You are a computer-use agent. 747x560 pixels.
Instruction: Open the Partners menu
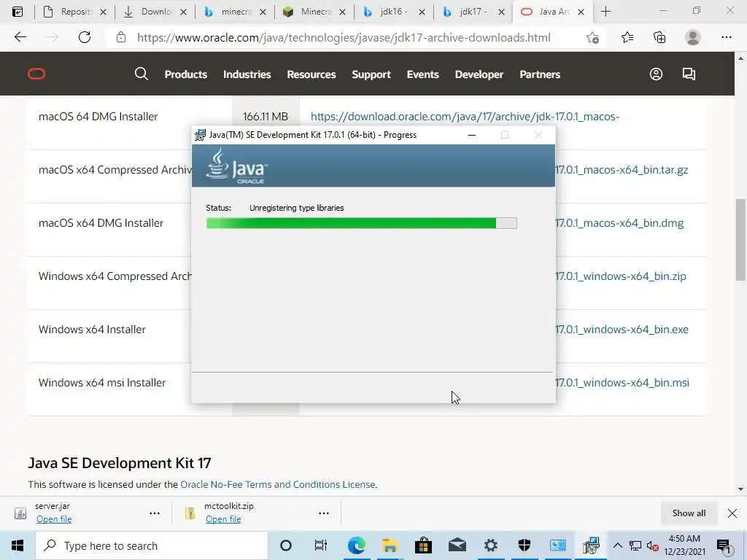540,74
